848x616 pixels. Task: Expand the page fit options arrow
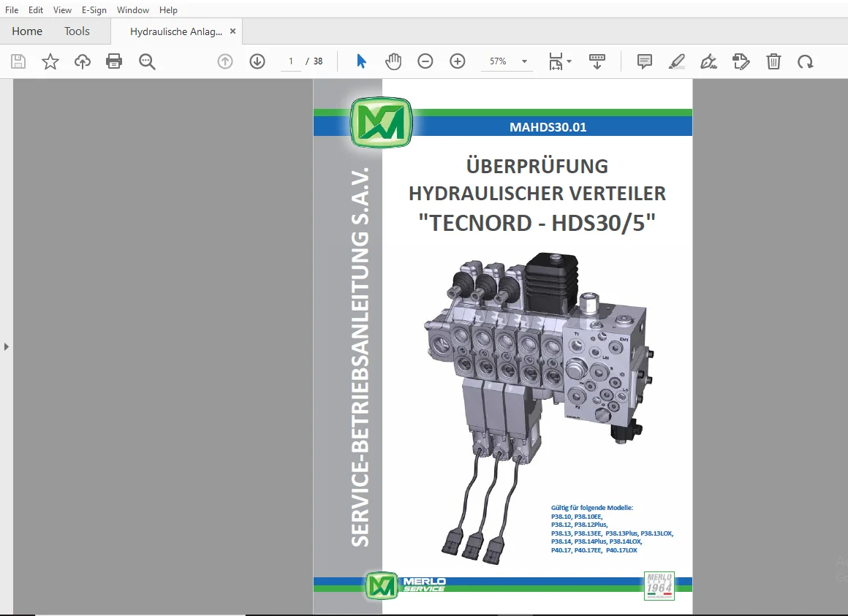coord(569,61)
